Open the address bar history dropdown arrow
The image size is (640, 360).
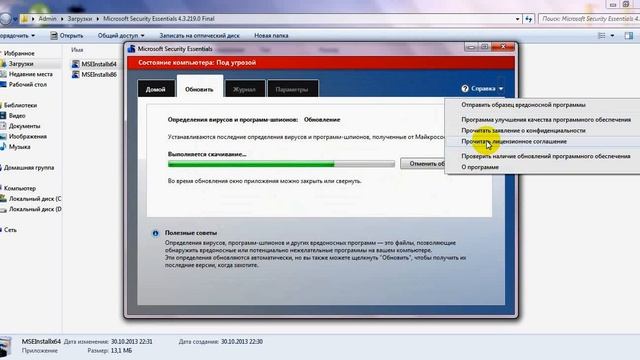click(x=518, y=19)
